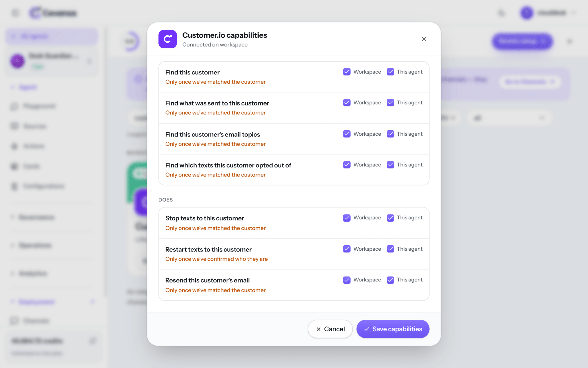Click the Cancel button
The width and height of the screenshot is (588, 368).
pos(330,329)
